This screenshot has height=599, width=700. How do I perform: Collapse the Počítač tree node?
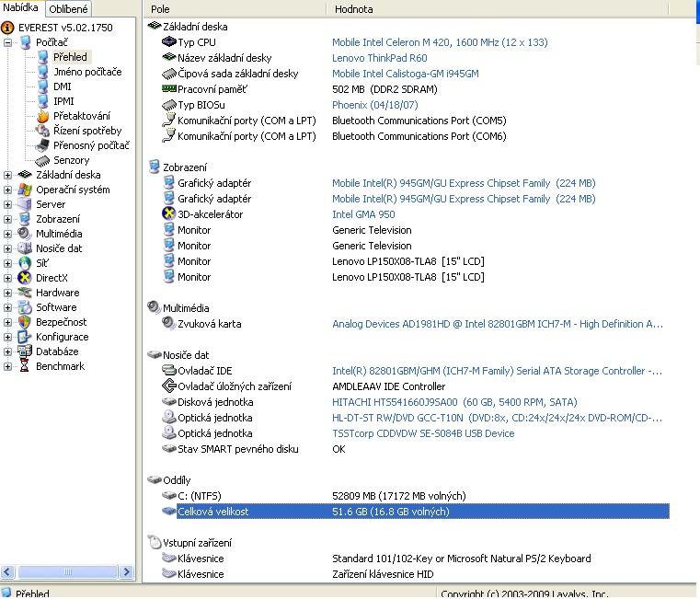8,42
